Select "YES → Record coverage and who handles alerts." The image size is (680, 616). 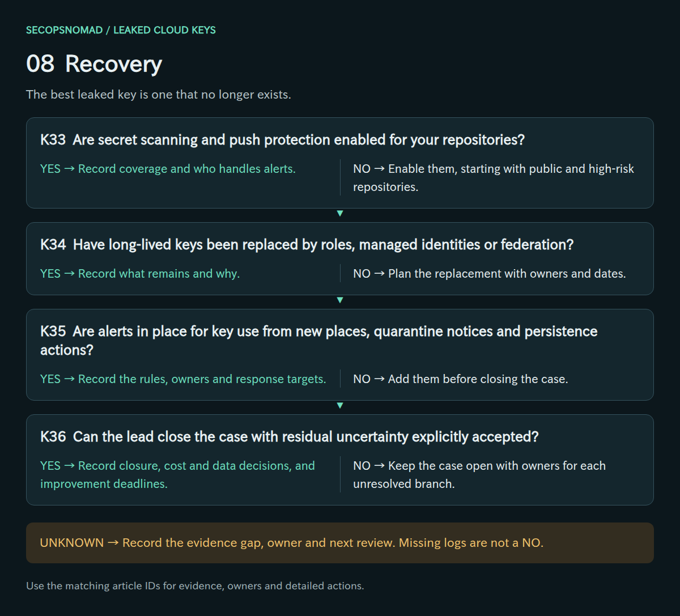(x=168, y=169)
